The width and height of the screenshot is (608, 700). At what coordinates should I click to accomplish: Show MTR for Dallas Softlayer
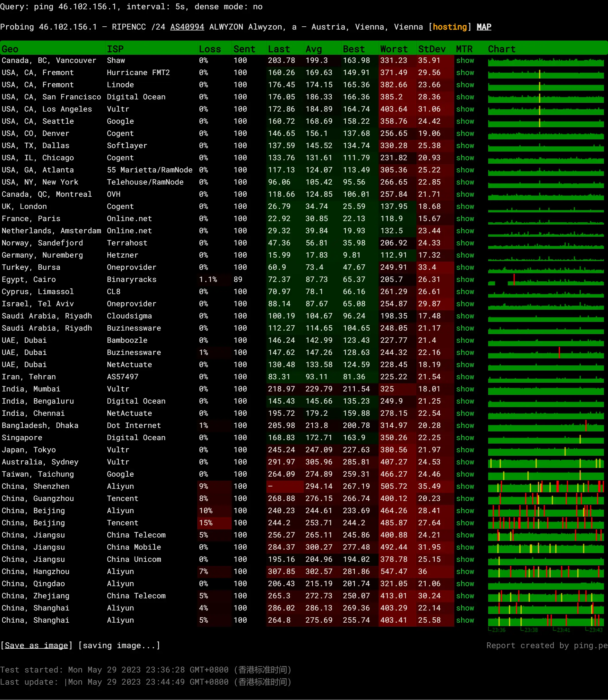pos(465,146)
